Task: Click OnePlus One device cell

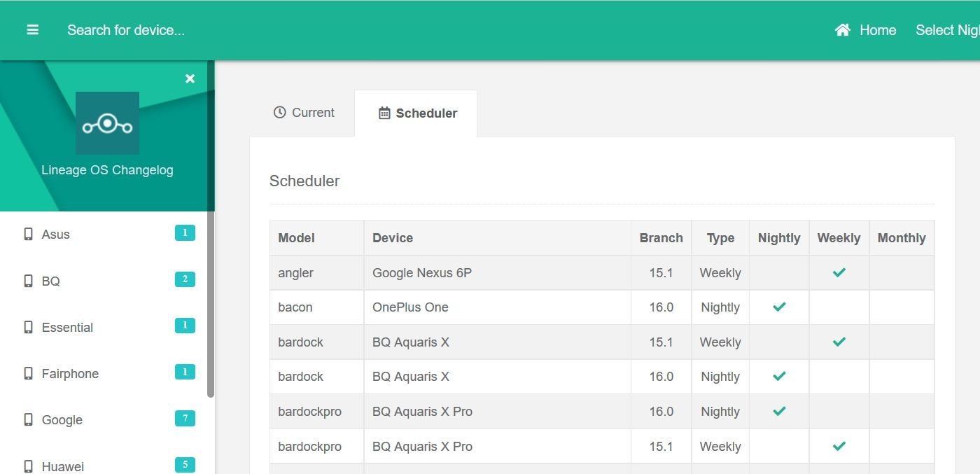Action: (x=498, y=307)
